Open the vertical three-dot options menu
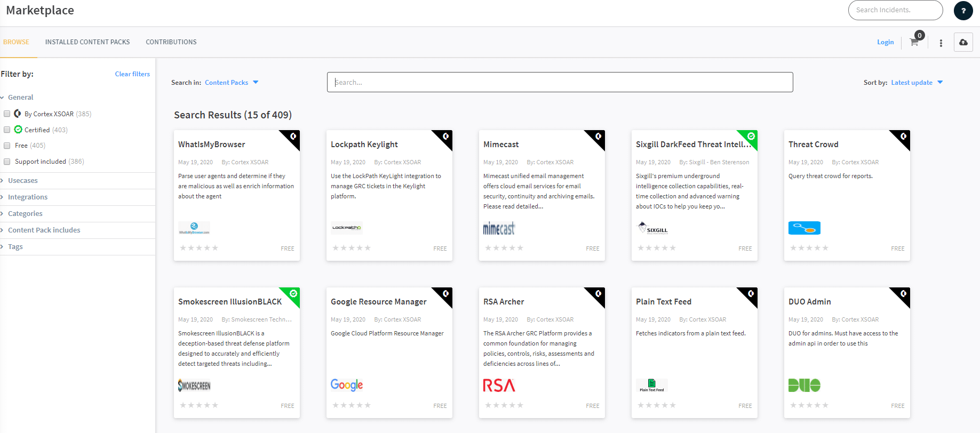This screenshot has height=433, width=980. pyautogui.click(x=941, y=43)
